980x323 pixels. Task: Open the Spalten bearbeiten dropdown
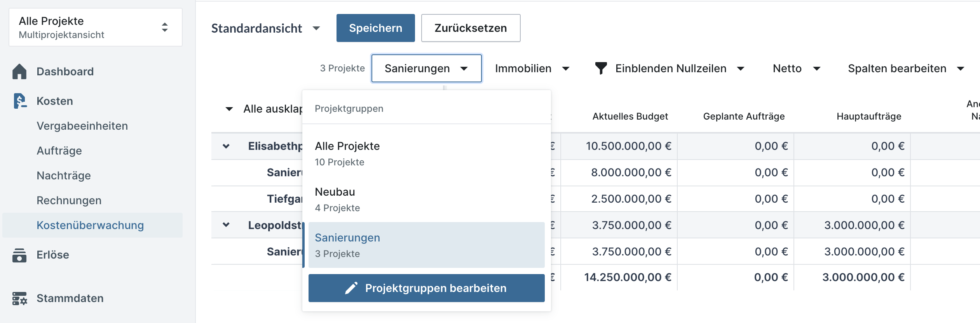(906, 69)
